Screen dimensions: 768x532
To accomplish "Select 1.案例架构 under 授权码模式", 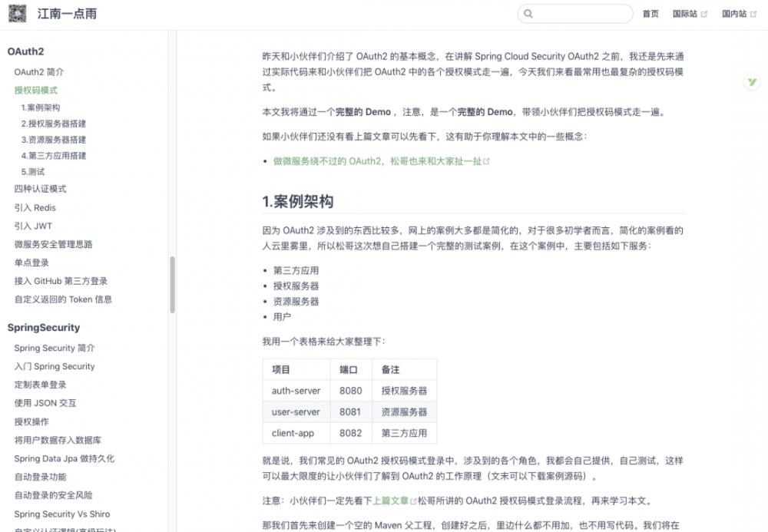I will [41, 107].
